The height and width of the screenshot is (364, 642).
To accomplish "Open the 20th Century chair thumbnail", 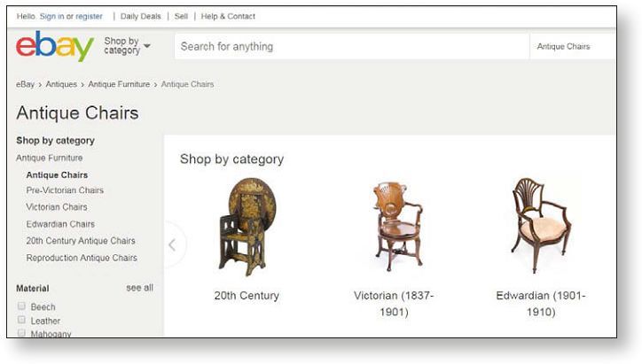I will point(246,226).
